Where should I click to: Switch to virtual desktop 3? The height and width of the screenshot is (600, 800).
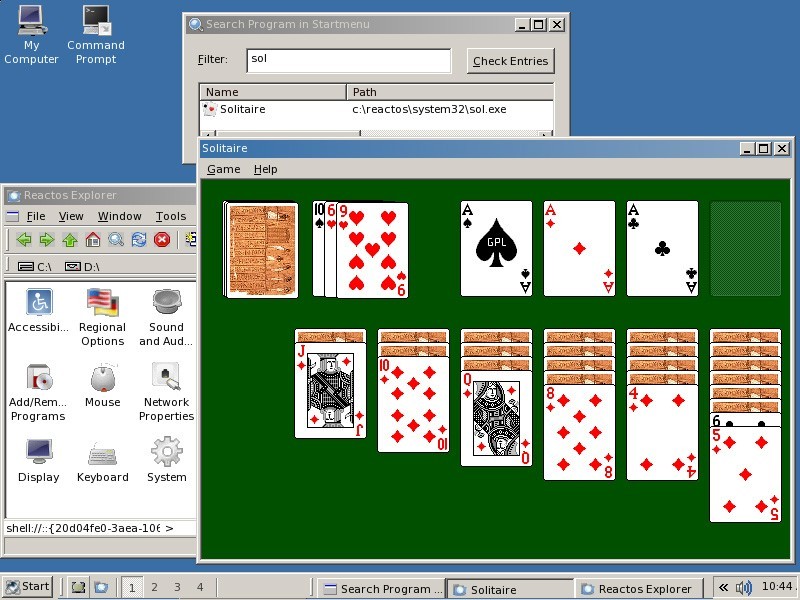[x=177, y=587]
